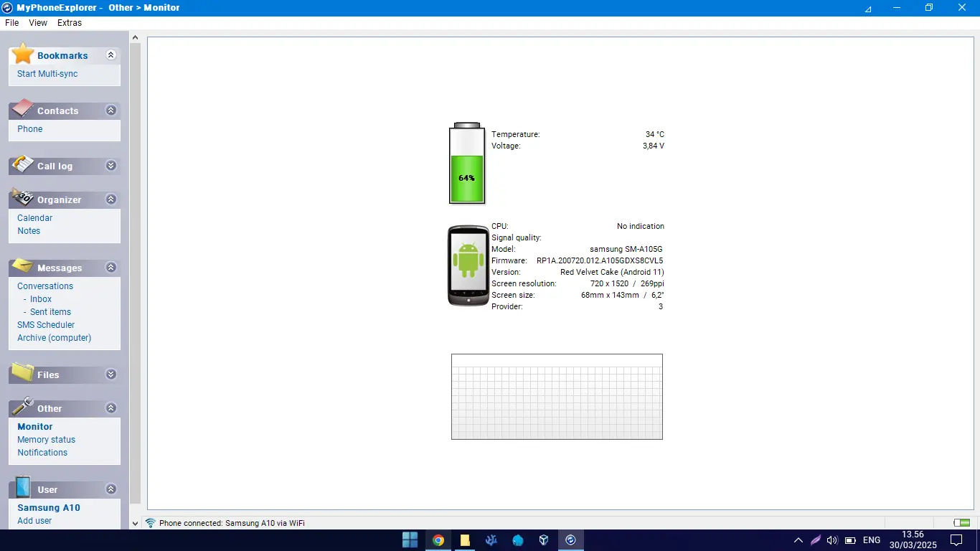The height and width of the screenshot is (551, 980).
Task: Click the Android phone image
Action: (468, 266)
